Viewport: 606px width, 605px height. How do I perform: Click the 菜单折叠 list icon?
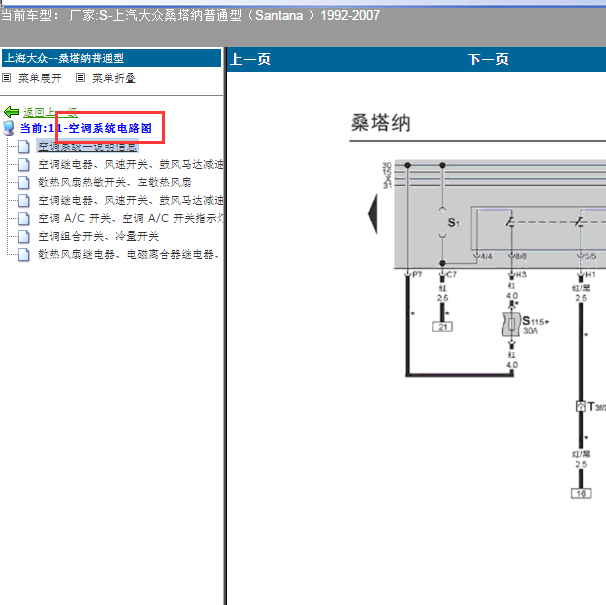[x=80, y=78]
